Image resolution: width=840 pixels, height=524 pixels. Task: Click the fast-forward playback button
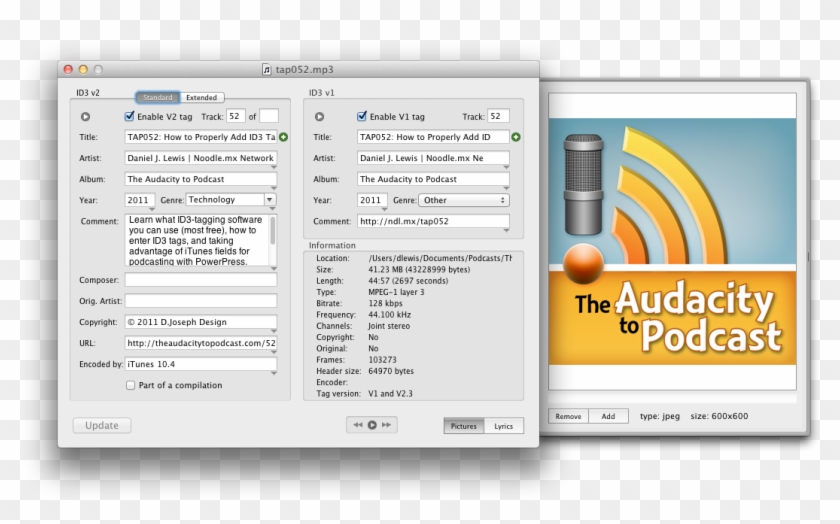click(x=386, y=425)
